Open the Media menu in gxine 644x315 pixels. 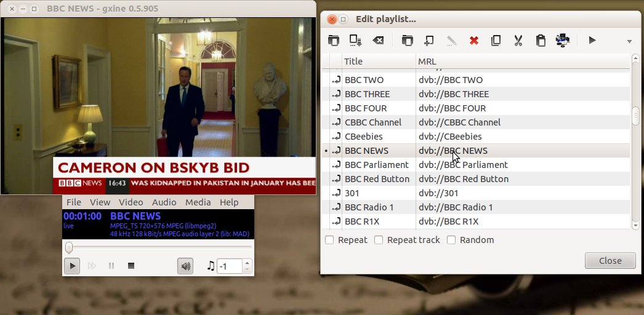click(198, 202)
